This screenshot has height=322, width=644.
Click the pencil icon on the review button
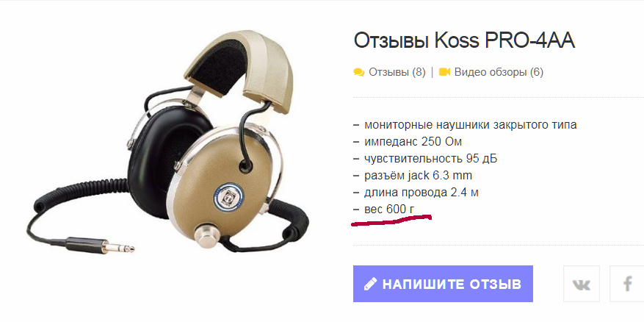click(x=370, y=284)
